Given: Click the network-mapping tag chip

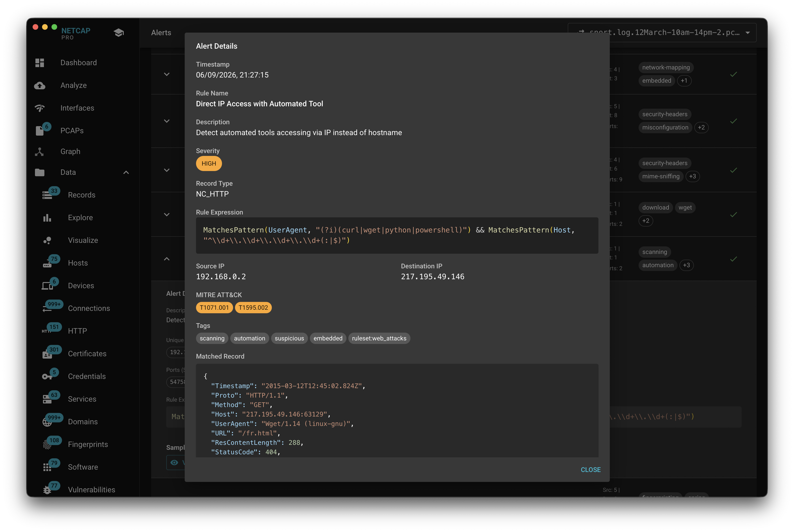Looking at the screenshot, I should [x=666, y=68].
